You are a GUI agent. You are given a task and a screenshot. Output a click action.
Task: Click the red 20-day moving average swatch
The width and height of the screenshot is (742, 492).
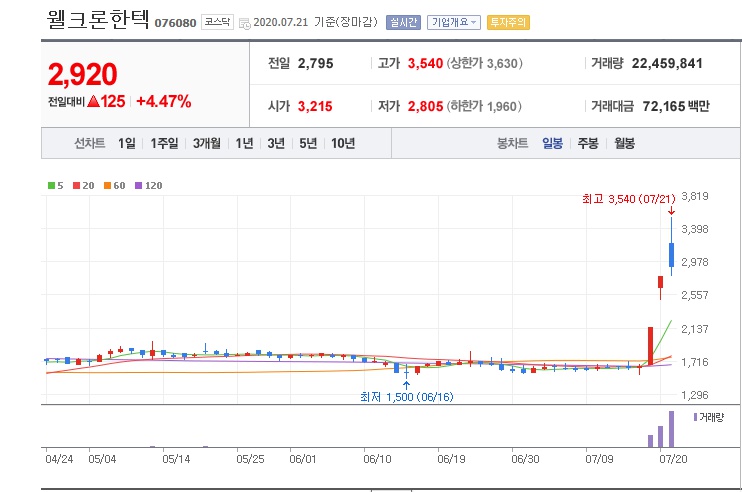76,185
